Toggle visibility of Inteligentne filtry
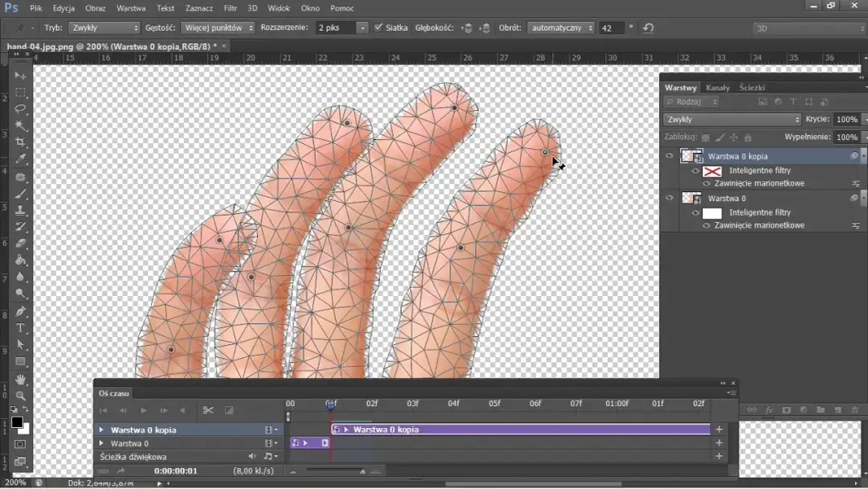 point(695,170)
